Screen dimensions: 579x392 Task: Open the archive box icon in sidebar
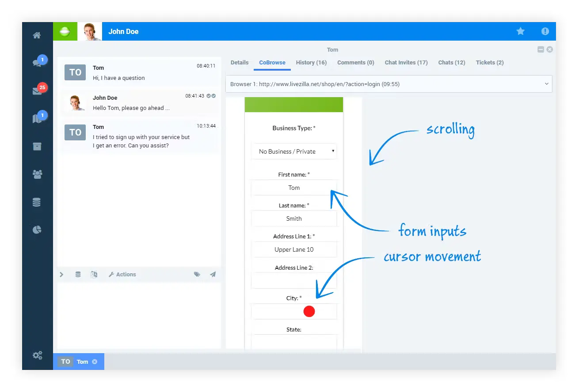pos(37,147)
